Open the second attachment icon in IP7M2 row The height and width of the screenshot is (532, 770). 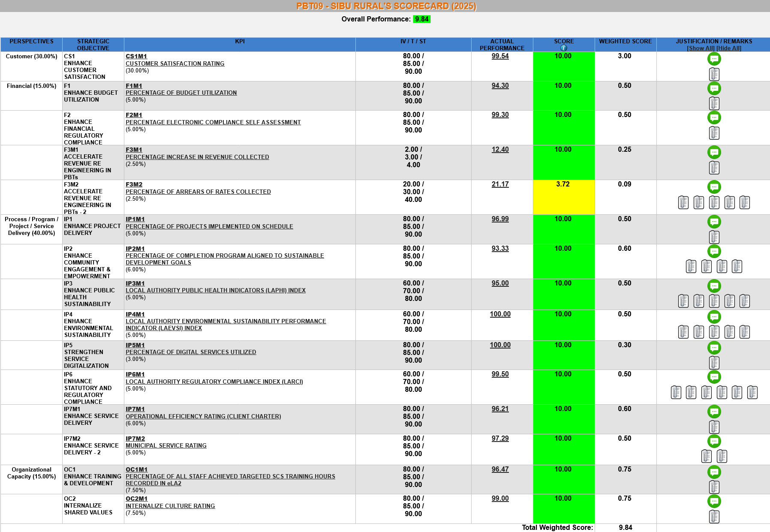pos(722,456)
